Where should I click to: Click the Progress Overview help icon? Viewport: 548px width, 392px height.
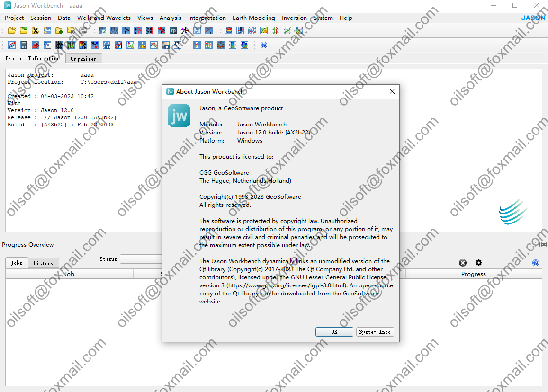coord(535,263)
